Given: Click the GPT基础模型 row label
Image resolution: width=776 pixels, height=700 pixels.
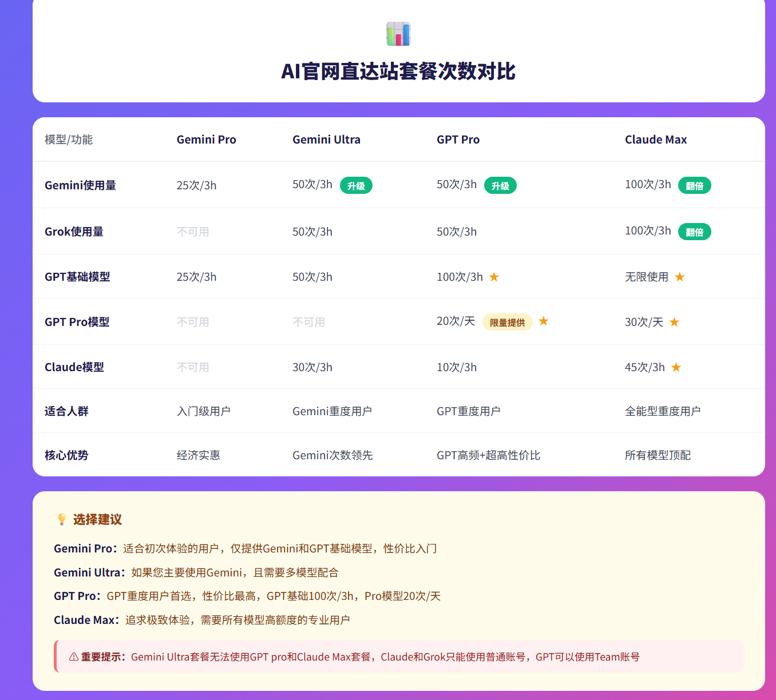Looking at the screenshot, I should [x=77, y=277].
